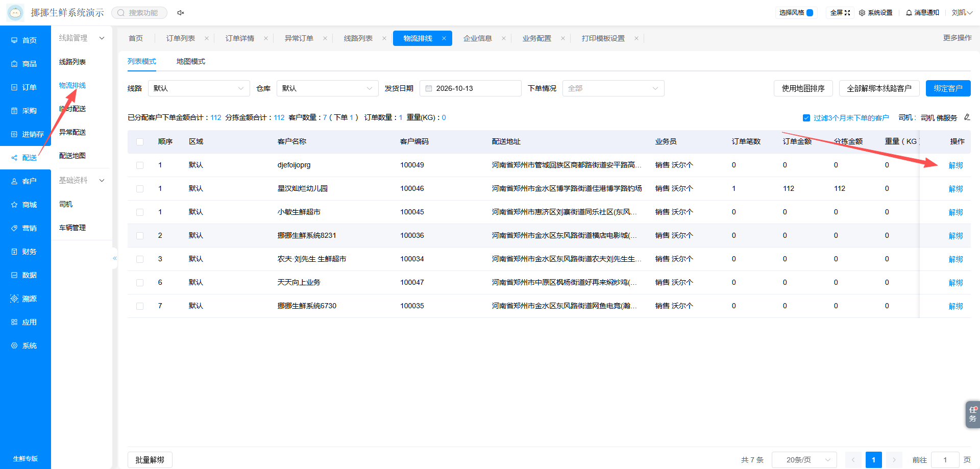Open the floating 任务 task widget
980x469 pixels.
pos(972,414)
